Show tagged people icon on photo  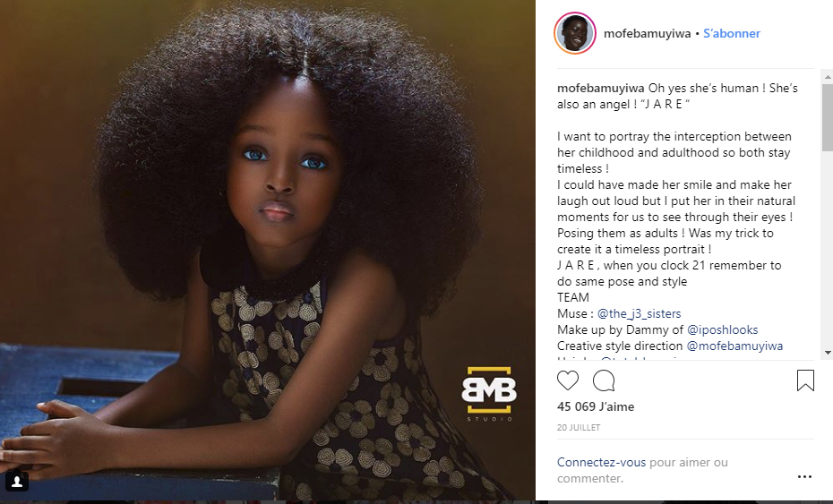(17, 482)
